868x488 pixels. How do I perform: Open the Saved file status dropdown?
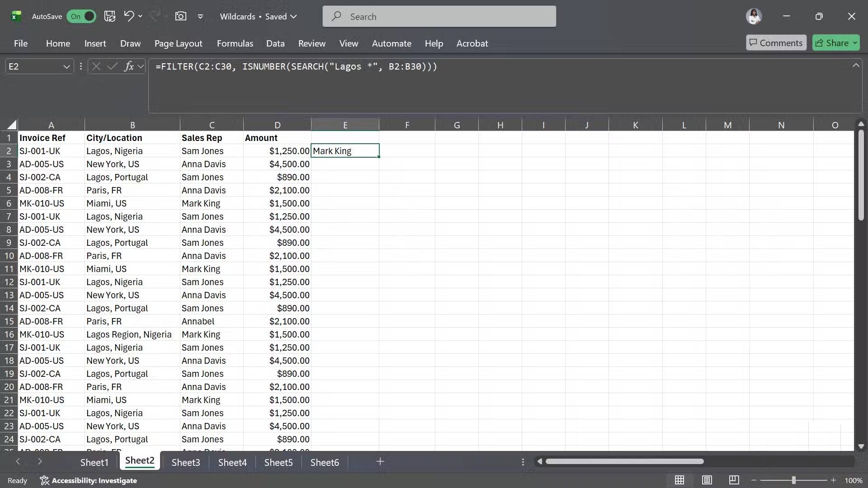coord(294,16)
